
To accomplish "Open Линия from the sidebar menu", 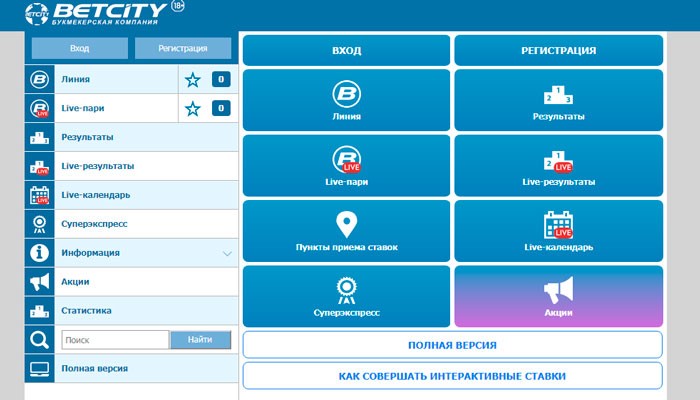I will pos(75,79).
